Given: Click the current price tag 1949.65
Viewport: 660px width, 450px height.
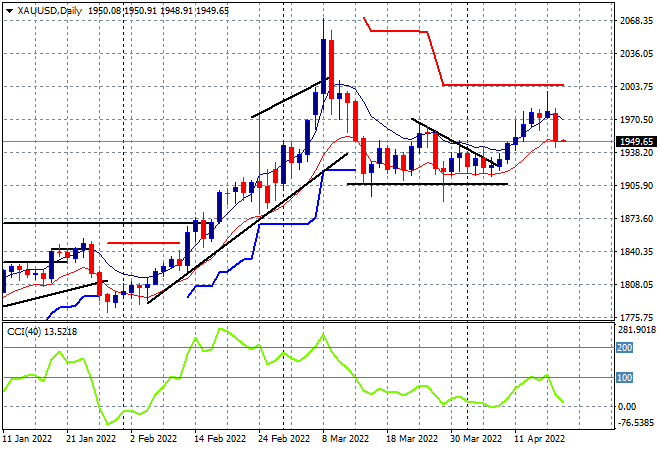Looking at the screenshot, I should pyautogui.click(x=636, y=141).
